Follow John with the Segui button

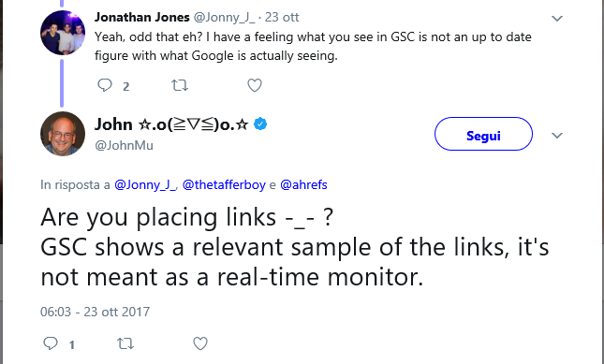(x=483, y=134)
